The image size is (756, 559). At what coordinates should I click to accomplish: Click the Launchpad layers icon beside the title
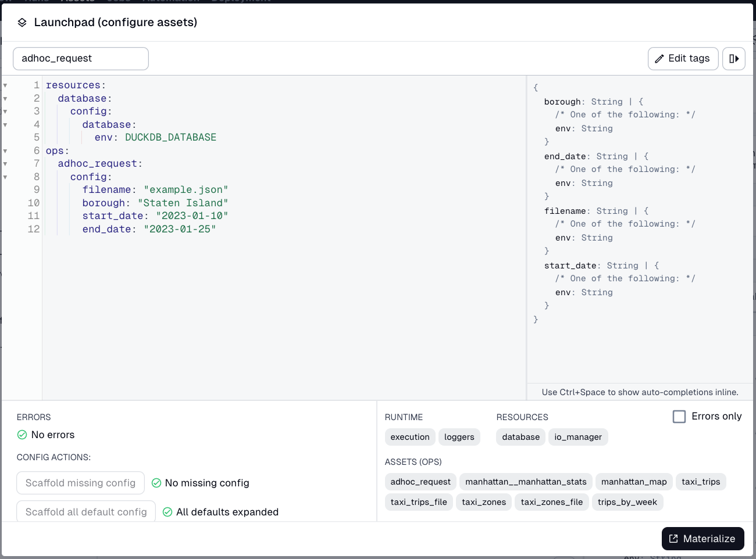(x=22, y=22)
